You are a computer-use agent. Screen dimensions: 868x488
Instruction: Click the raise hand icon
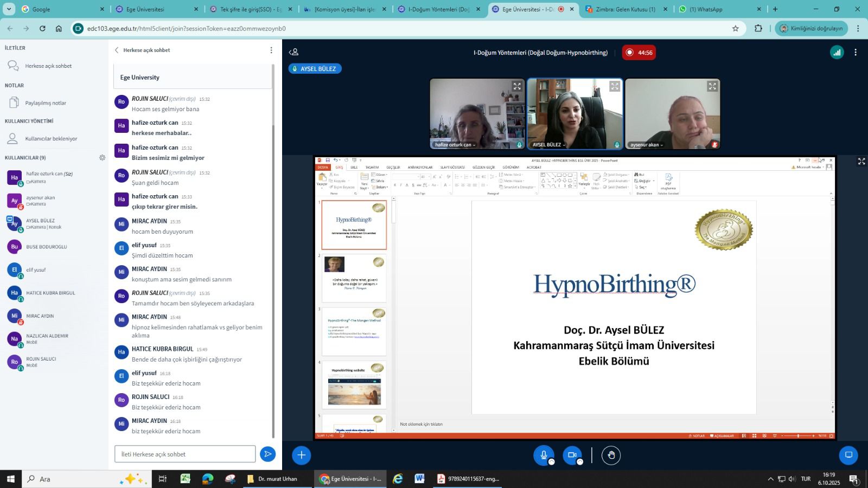tap(611, 455)
